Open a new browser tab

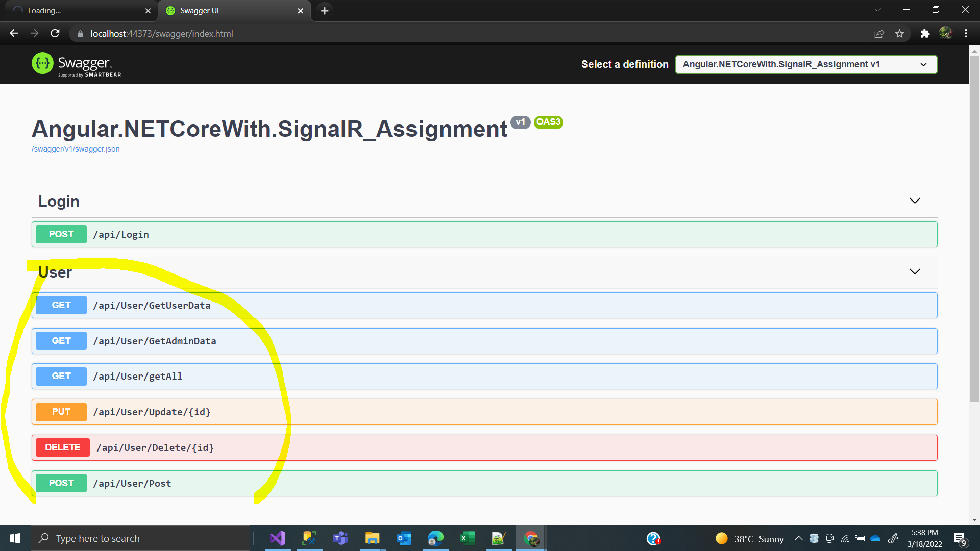click(x=325, y=11)
